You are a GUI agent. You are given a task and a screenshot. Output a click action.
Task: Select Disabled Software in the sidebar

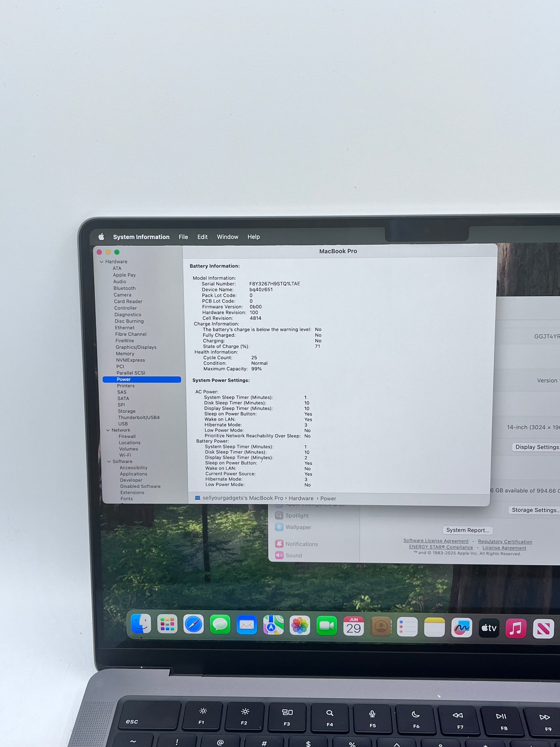[140, 486]
